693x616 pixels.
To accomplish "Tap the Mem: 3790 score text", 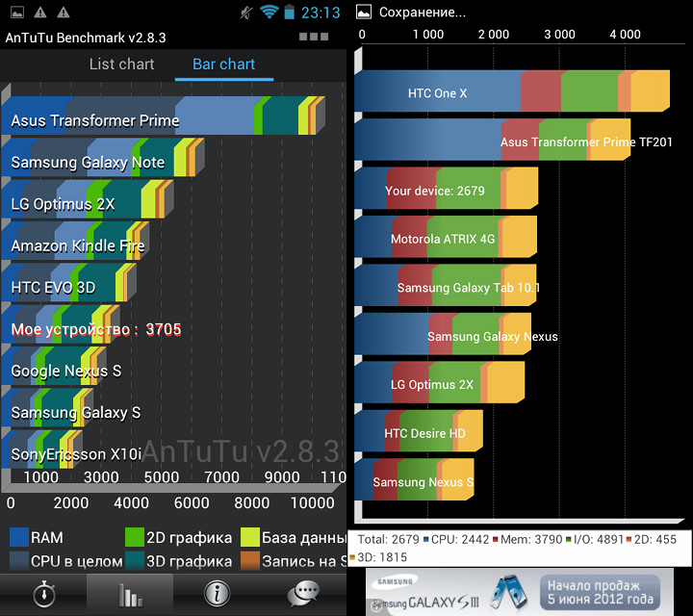I will click(531, 540).
